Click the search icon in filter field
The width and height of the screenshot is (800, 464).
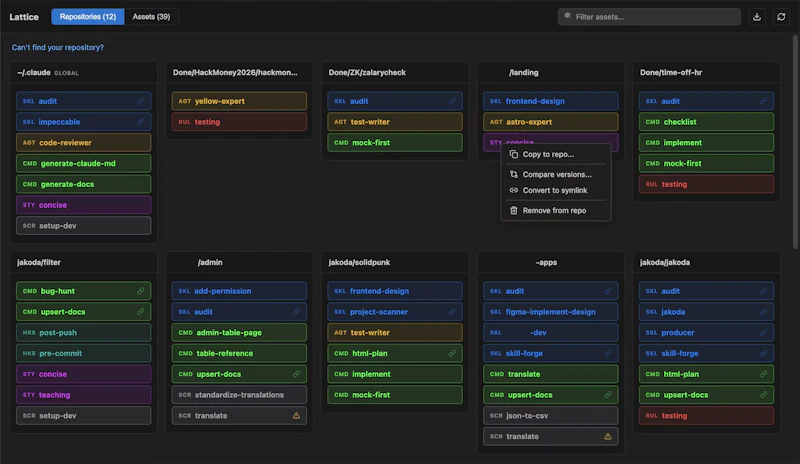pyautogui.click(x=567, y=16)
